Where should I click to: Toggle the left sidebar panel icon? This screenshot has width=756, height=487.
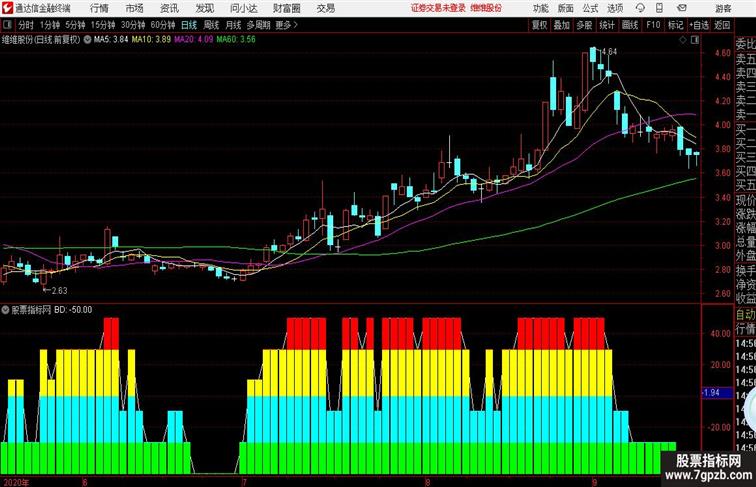[x=7, y=25]
